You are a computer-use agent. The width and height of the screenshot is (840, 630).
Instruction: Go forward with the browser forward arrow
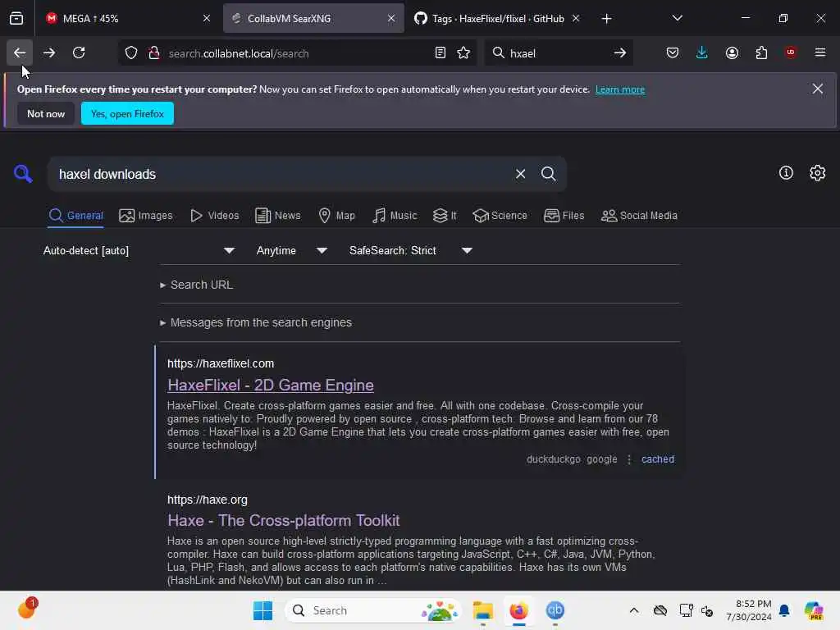tap(49, 52)
